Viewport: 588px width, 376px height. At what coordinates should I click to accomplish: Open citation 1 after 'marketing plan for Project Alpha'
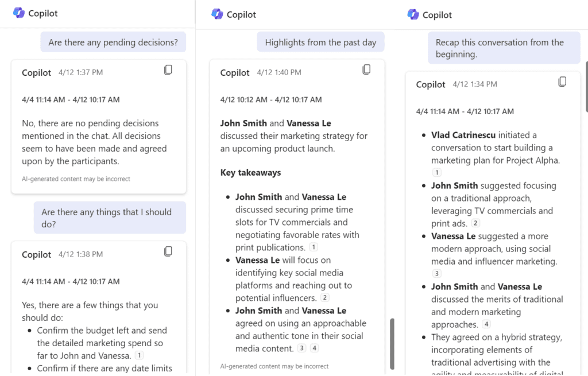coord(436,172)
